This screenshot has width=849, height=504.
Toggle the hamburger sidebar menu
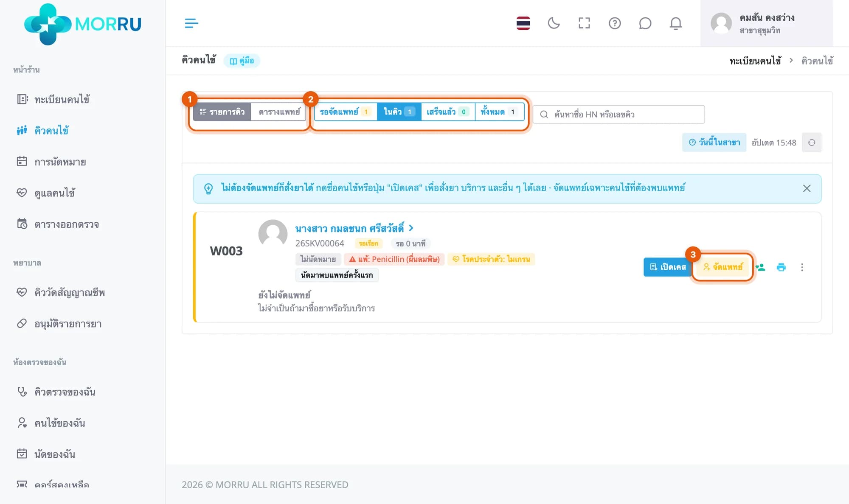[x=191, y=23]
